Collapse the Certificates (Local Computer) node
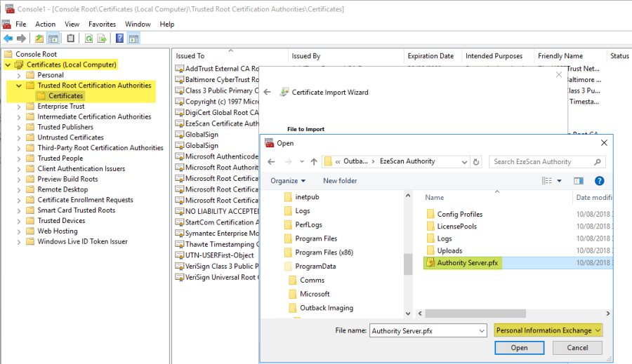Viewport: 632px width, 364px height. 8,65
